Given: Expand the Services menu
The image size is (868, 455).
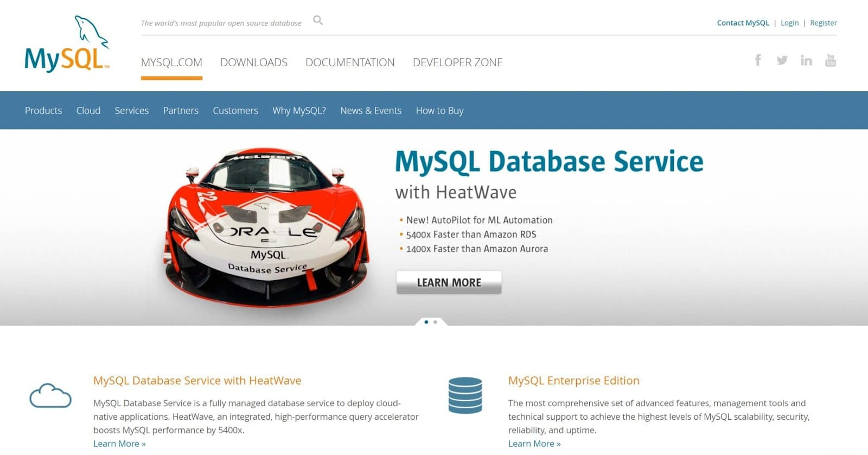Looking at the screenshot, I should (x=132, y=110).
